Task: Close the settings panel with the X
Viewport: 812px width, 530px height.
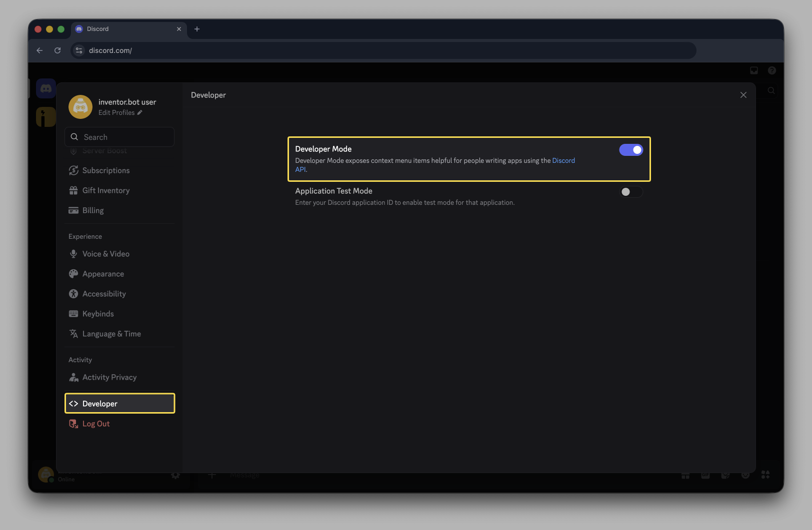Action: (x=743, y=95)
